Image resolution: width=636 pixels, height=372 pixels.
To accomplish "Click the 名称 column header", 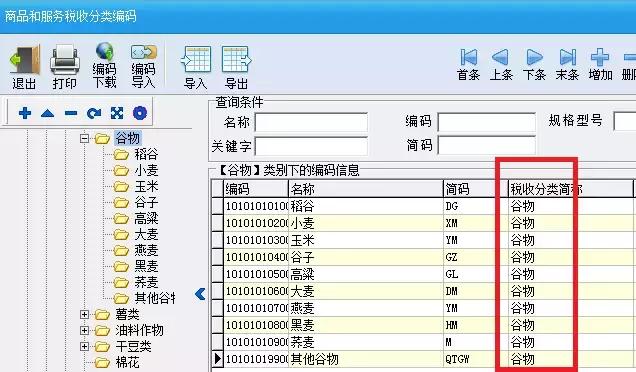I will [366, 189].
